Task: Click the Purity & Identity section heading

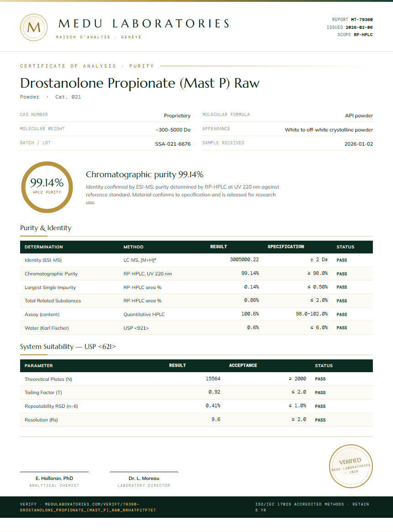Action: (46, 228)
